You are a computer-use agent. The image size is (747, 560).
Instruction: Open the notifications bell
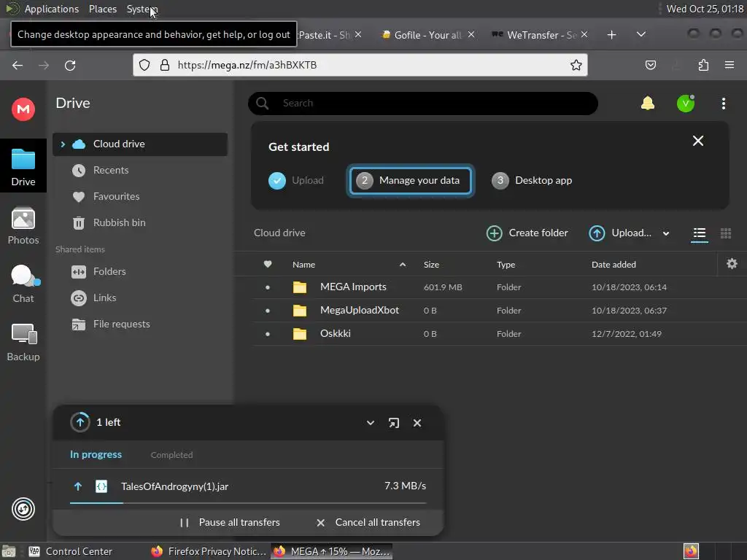tap(648, 103)
